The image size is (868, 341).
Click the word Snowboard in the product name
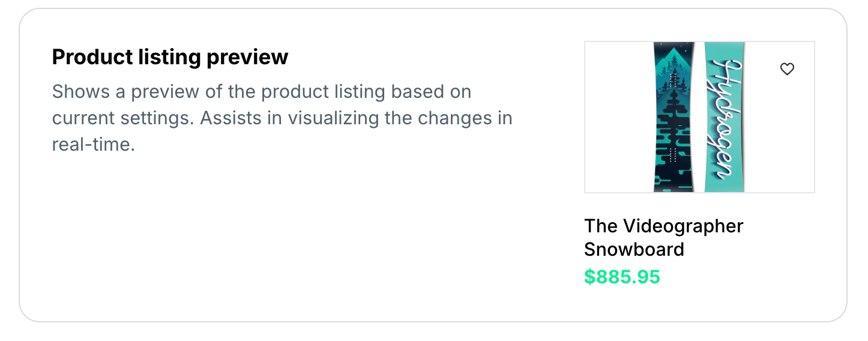pyautogui.click(x=634, y=249)
